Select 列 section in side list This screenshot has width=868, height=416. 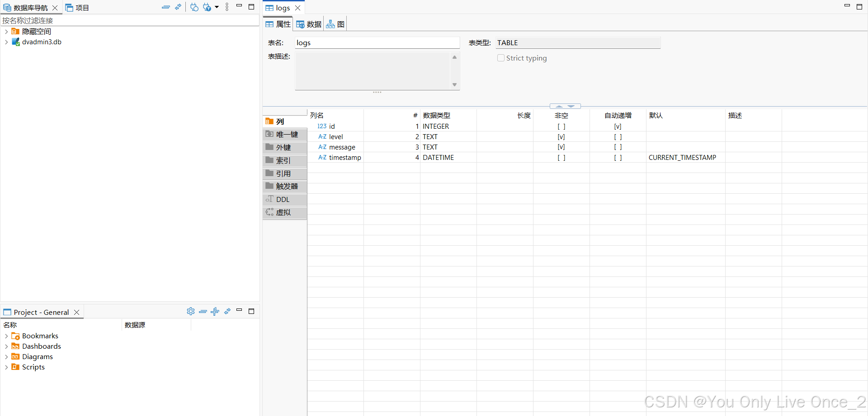[285, 122]
